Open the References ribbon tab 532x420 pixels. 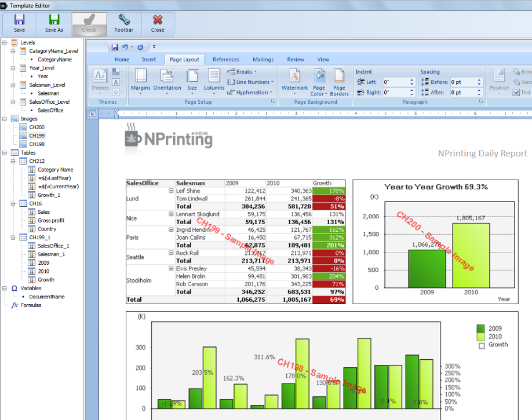pyautogui.click(x=225, y=59)
